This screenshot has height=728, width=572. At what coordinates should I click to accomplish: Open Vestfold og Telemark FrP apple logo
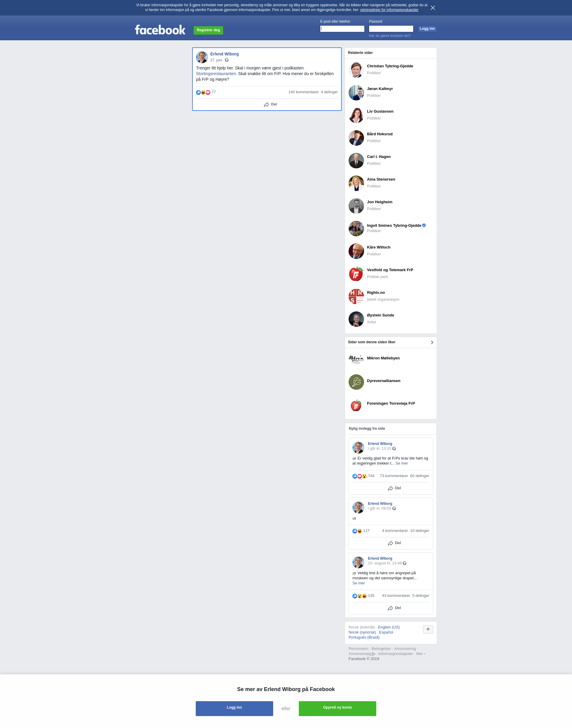pos(356,274)
